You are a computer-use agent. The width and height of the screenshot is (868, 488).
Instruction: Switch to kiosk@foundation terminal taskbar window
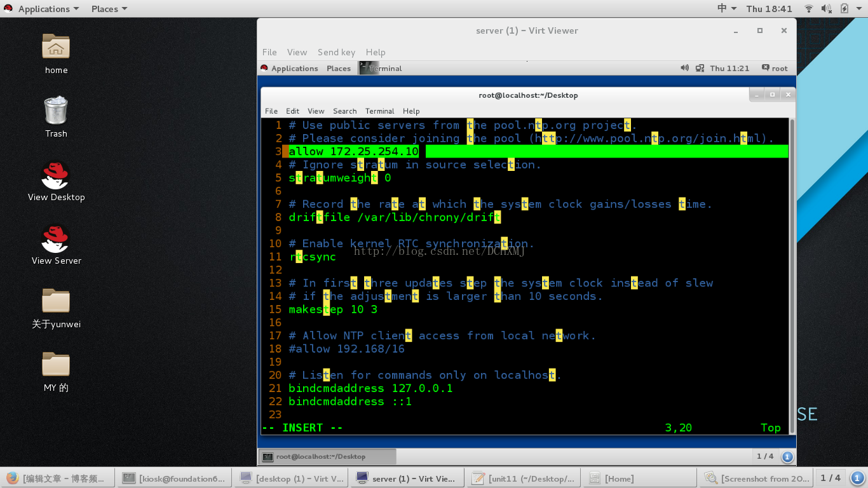[174, 478]
